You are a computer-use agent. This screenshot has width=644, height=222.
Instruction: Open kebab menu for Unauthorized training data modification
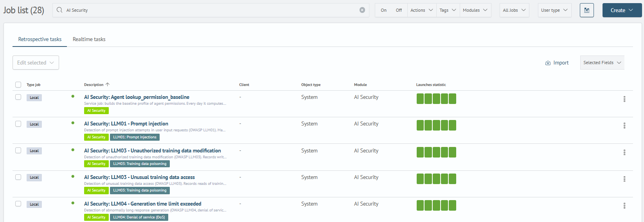pos(624,152)
